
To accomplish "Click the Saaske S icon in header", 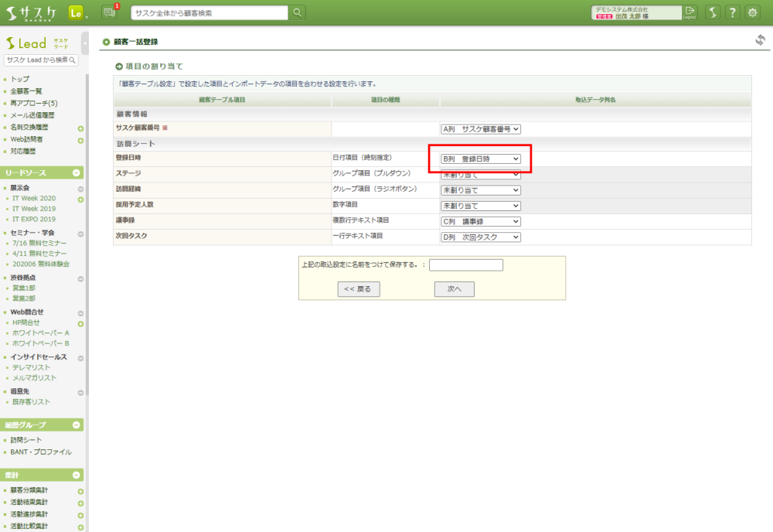I will (713, 13).
